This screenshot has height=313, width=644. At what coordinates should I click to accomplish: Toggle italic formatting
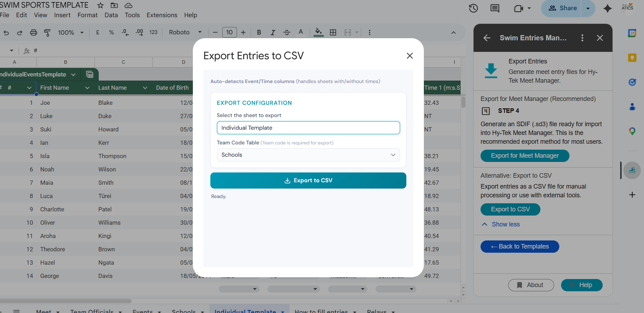273,33
